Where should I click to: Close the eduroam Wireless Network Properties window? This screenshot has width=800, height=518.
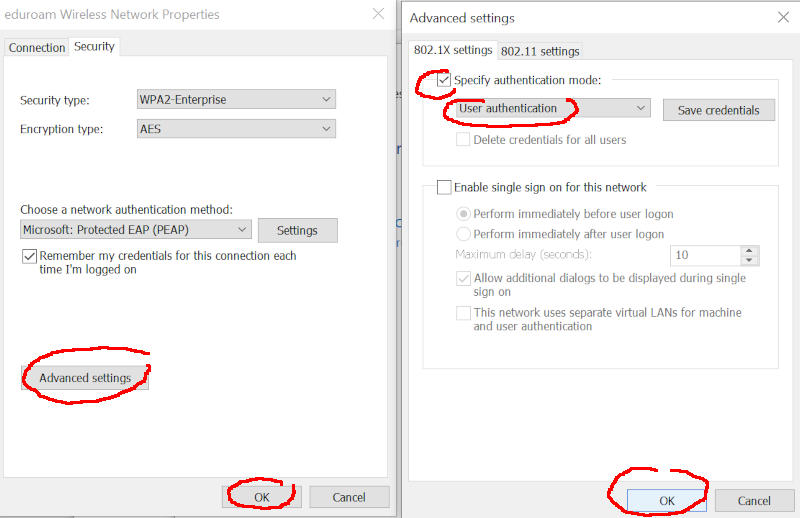(x=378, y=14)
